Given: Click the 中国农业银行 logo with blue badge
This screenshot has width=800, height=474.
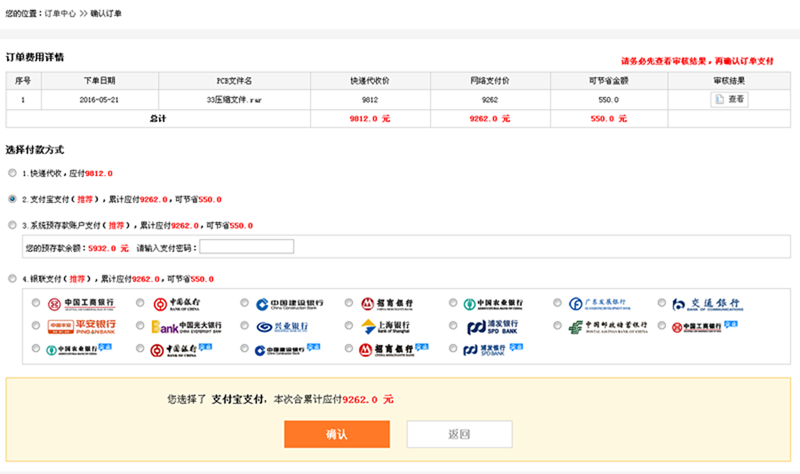Looking at the screenshot, I should (79, 349).
